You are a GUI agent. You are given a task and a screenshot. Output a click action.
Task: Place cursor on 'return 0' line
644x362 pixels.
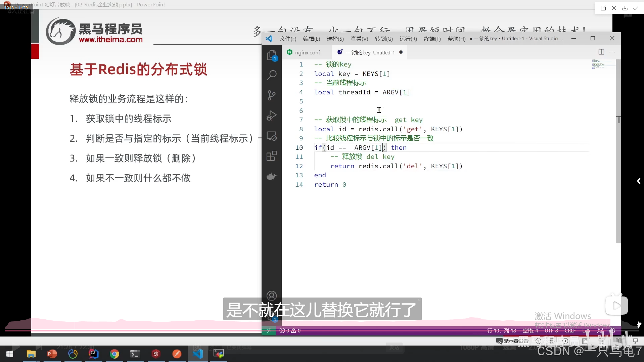click(x=330, y=184)
